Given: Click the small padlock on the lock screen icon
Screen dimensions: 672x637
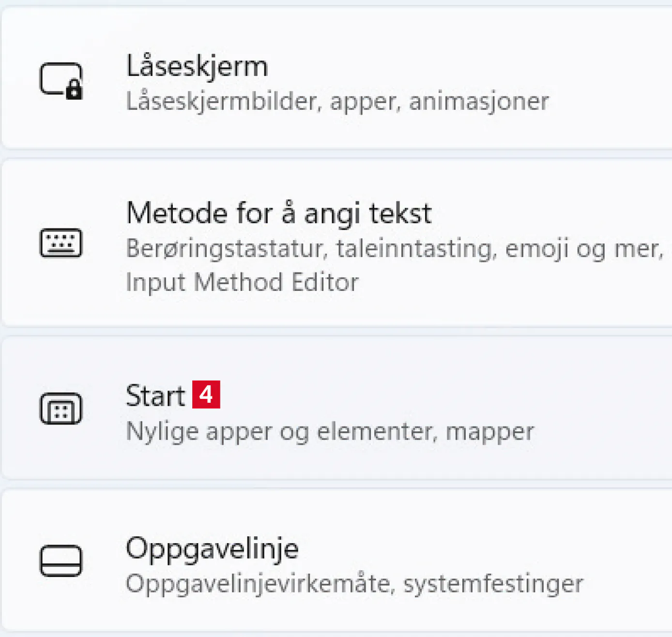Looking at the screenshot, I should click(x=74, y=90).
